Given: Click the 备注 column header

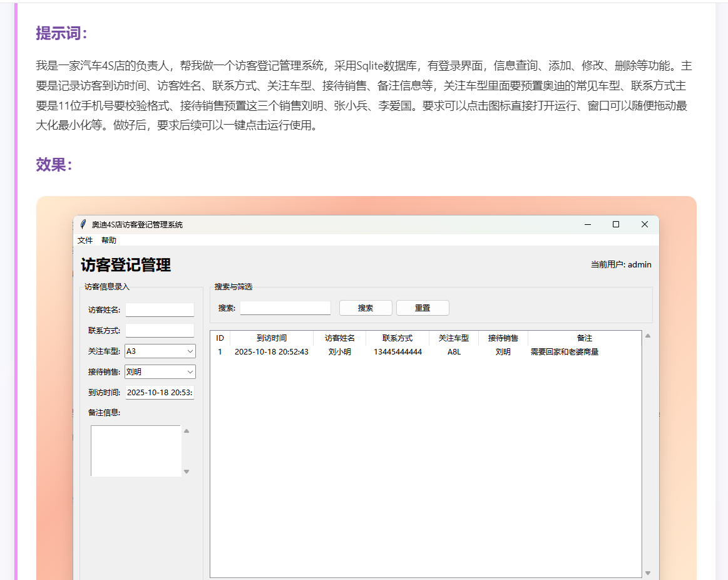Looking at the screenshot, I should point(584,338).
